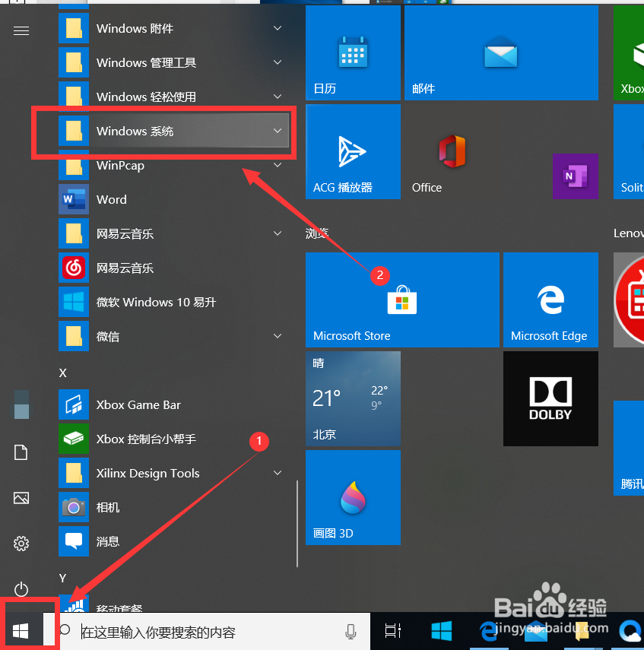The width and height of the screenshot is (644, 650).
Task: Click the 浏览 tile group heading
Action: [317, 233]
